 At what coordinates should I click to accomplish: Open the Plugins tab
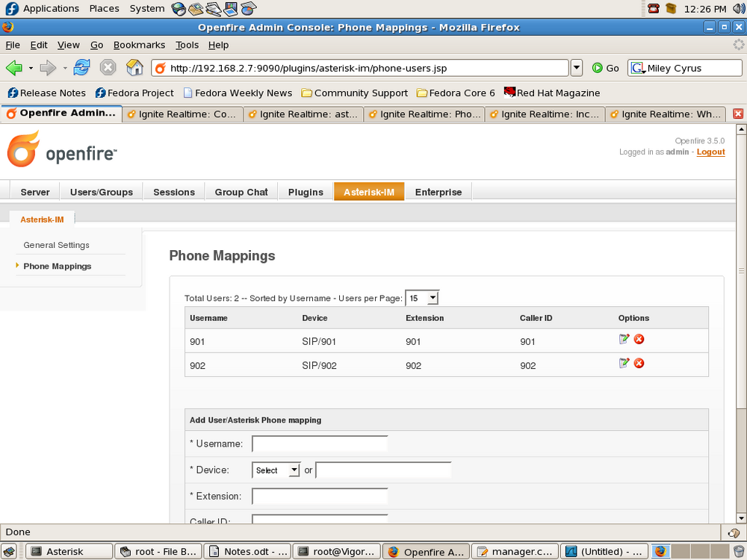[306, 192]
